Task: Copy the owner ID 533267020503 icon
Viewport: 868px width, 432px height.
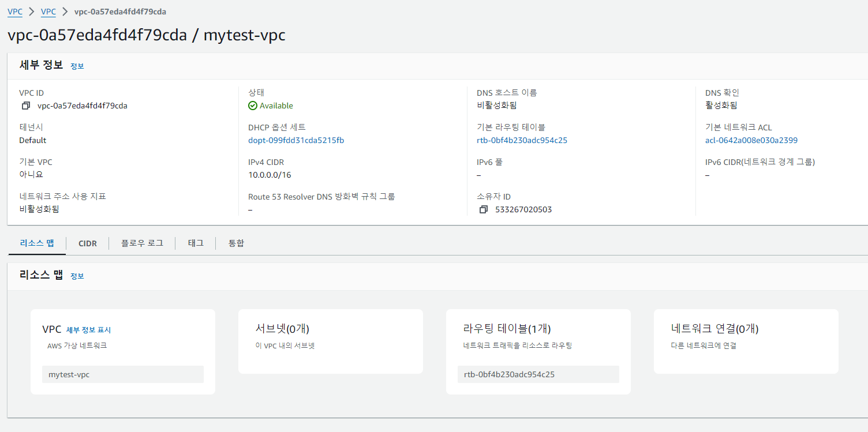Action: coord(484,210)
